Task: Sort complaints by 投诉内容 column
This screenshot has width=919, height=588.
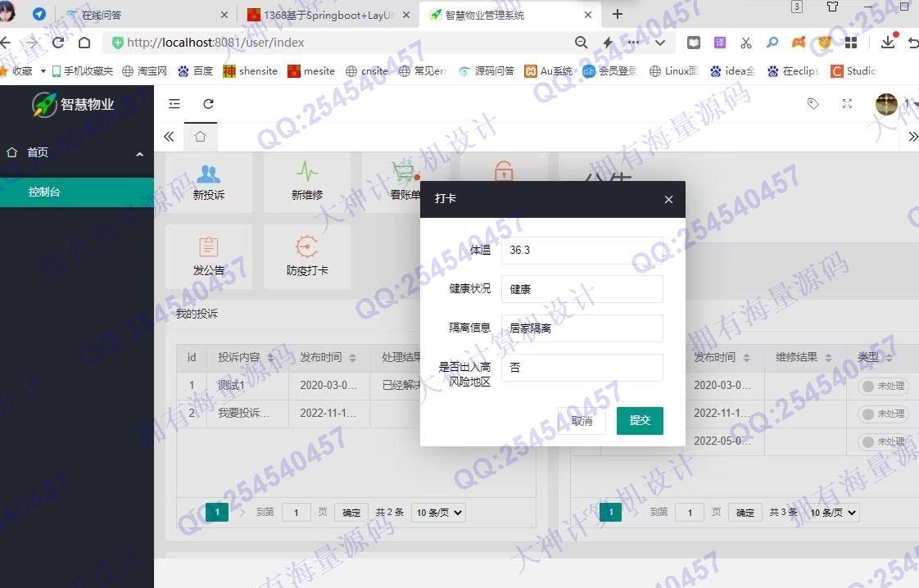Action: point(271,358)
